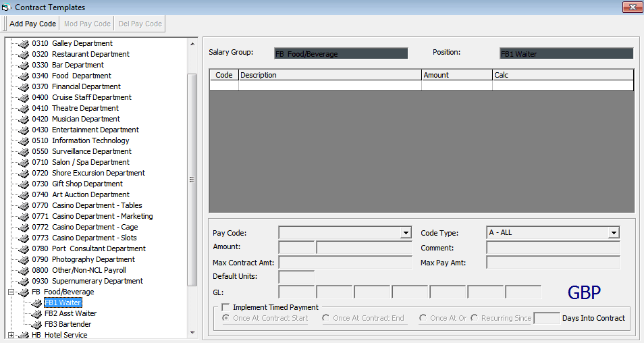
Task: Click the icon beside 0550 Surveillance Department
Action: pos(24,151)
